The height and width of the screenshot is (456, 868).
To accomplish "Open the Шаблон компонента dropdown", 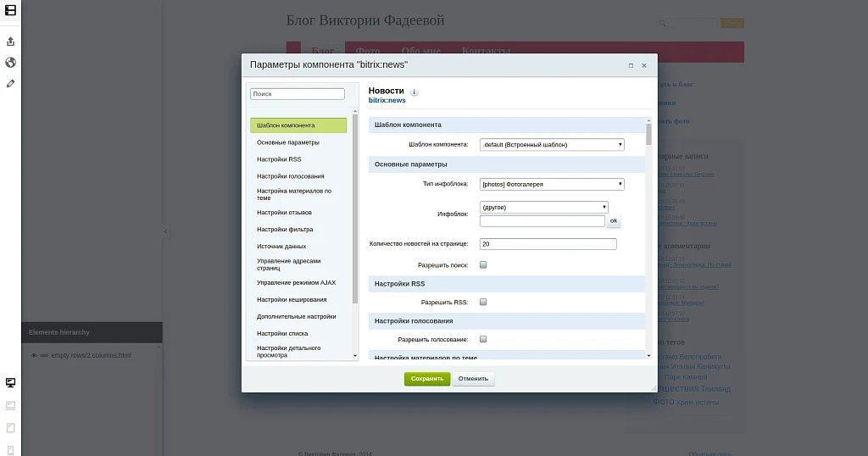I will click(x=552, y=144).
